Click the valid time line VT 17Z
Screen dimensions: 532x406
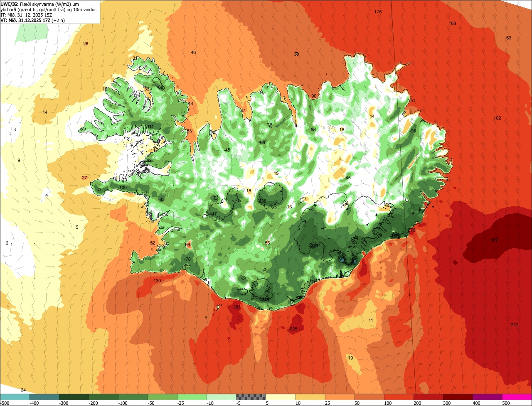[32, 20]
